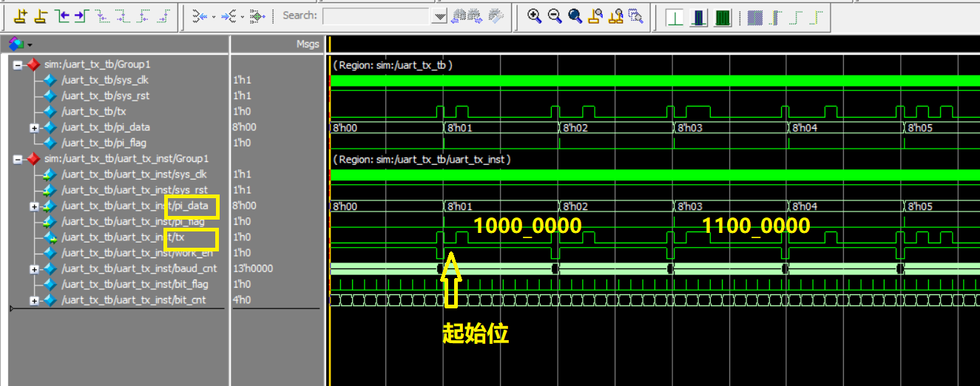Click the Insert Cursor toolbar icon
Screen dimensions: 980x386
coord(20,16)
